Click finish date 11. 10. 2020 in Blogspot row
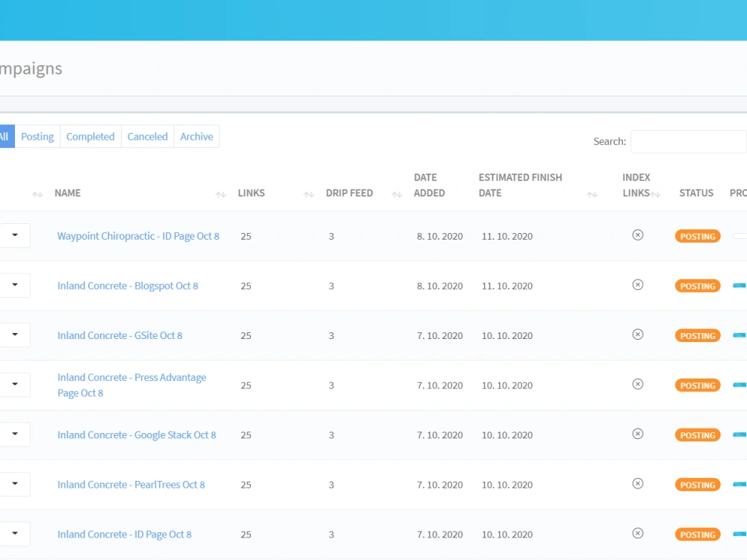Screen dimensions: 747x560 tap(507, 286)
